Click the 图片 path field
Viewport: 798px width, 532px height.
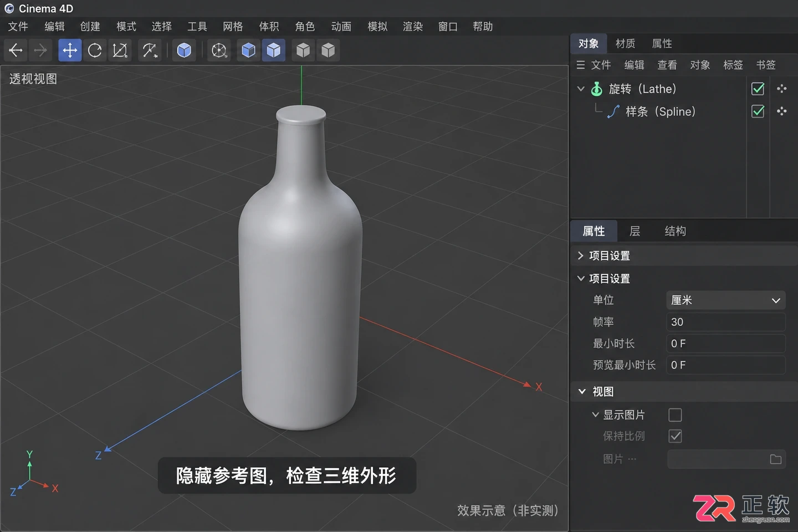[726, 459]
